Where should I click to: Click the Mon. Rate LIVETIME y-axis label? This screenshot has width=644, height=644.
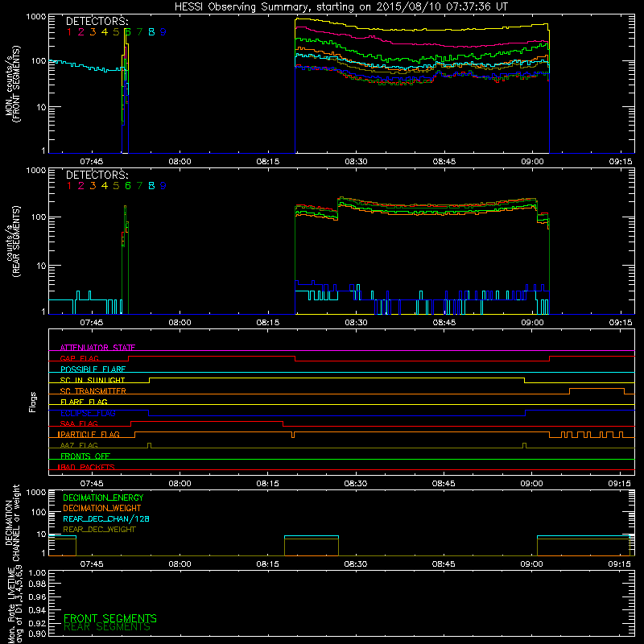pos(14,605)
